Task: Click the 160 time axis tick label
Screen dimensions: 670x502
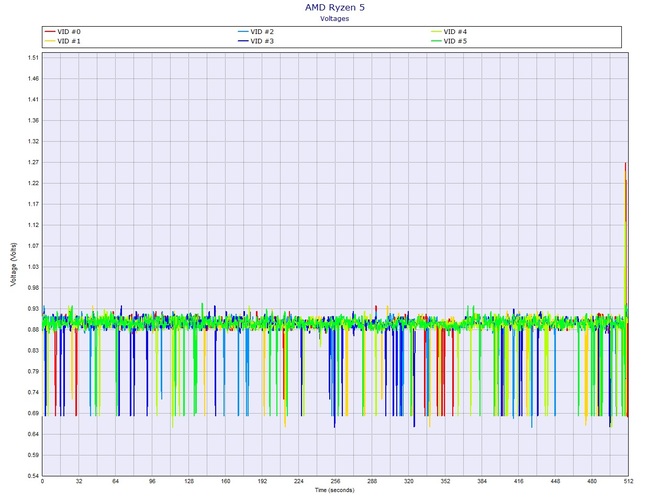Action: coord(226,481)
